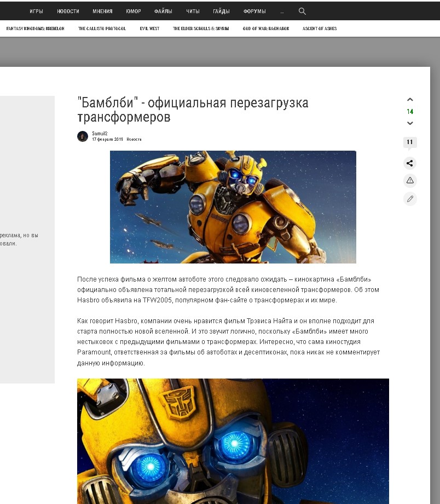Open the Evil West link

pos(149,28)
